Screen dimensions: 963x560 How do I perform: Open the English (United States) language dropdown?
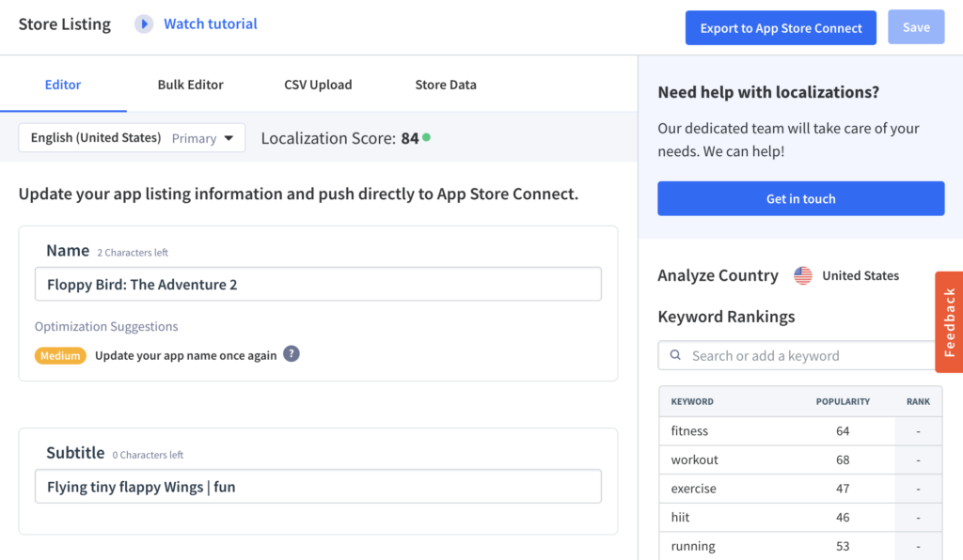132,137
